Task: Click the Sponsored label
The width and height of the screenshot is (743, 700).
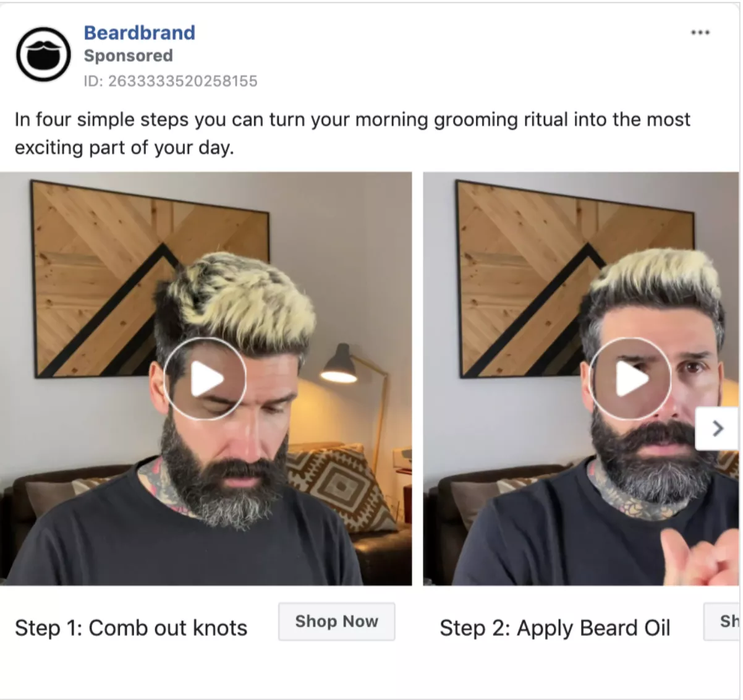Action: click(129, 56)
